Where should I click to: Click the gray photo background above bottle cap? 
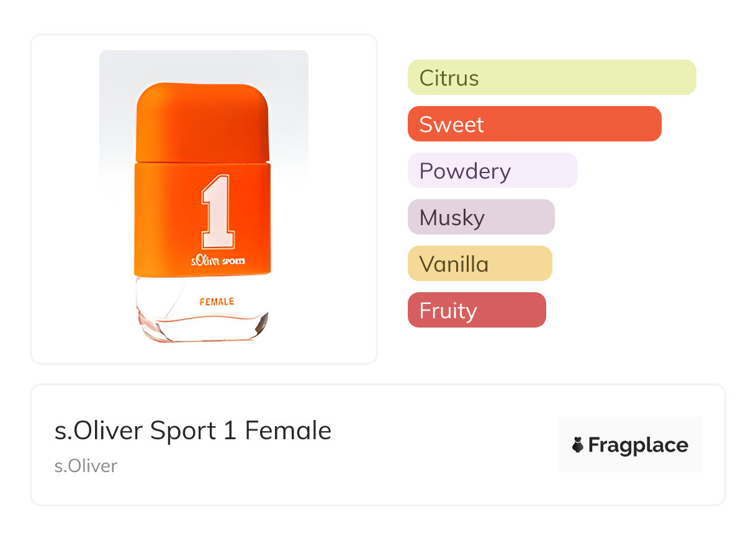(x=204, y=64)
